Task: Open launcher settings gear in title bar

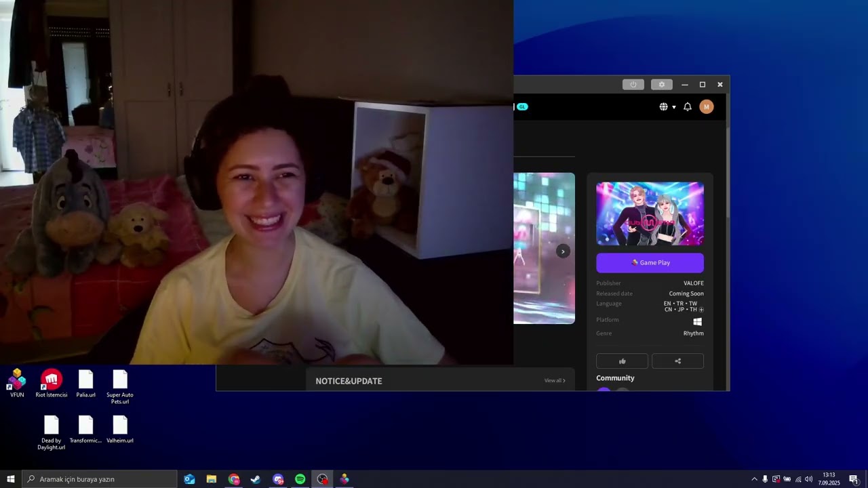Action: click(x=662, y=85)
